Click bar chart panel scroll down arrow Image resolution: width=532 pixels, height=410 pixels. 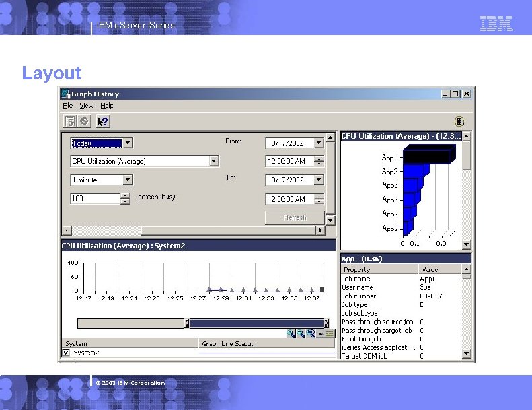pos(467,244)
